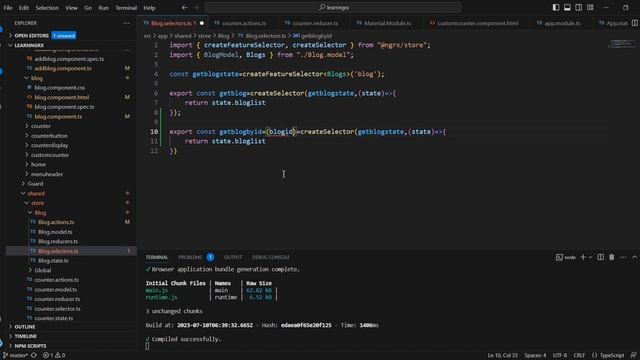
Task: Switch to the Problems panel tab
Action: [x=190, y=257]
